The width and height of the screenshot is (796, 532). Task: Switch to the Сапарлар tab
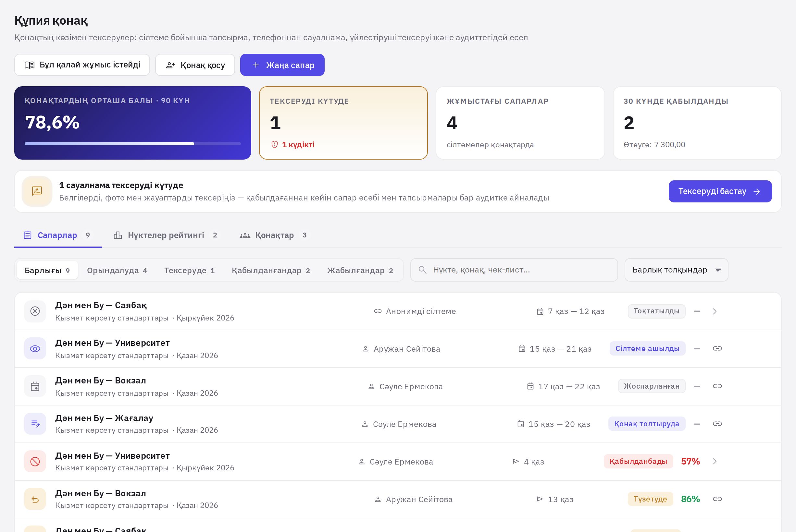(58, 235)
